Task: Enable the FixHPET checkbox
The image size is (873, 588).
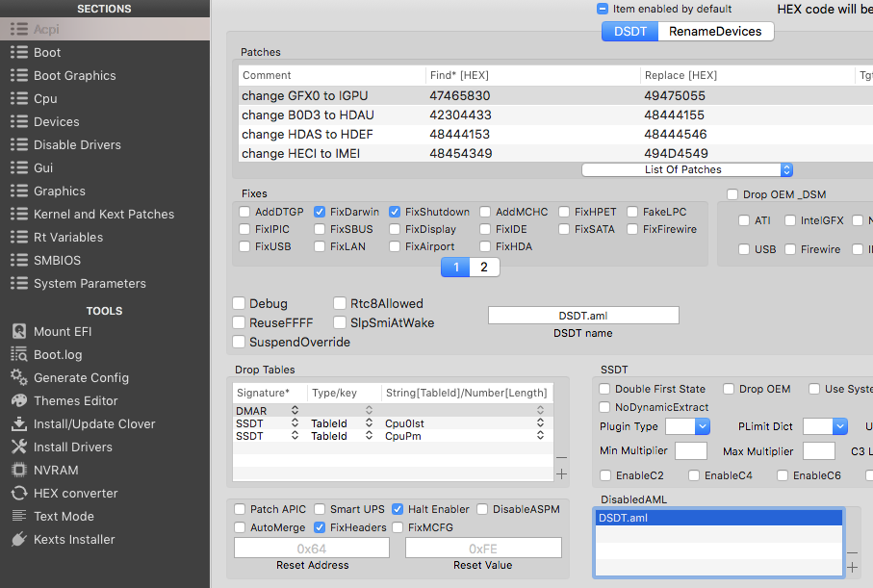Action: click(x=564, y=212)
